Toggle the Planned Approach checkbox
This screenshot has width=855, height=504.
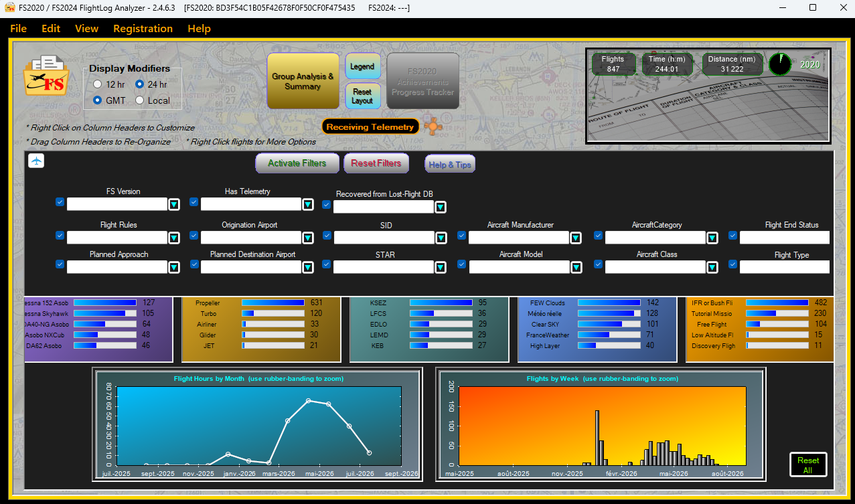(x=60, y=264)
